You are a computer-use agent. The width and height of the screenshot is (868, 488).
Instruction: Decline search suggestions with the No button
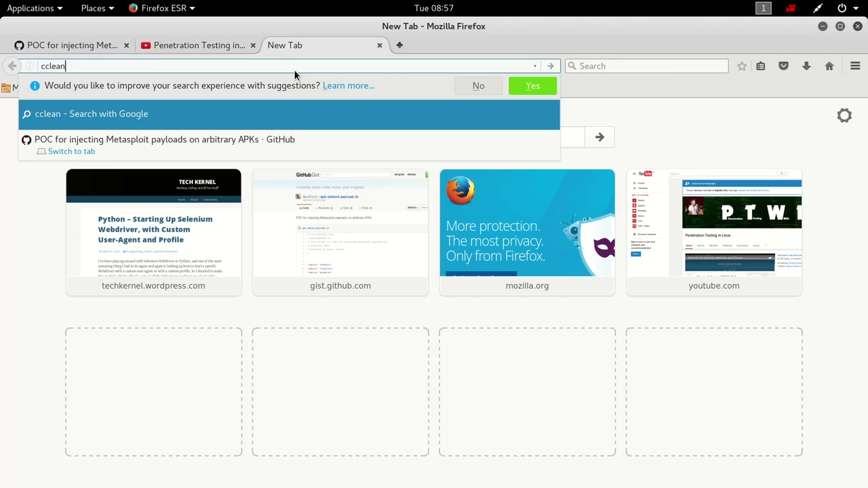479,86
